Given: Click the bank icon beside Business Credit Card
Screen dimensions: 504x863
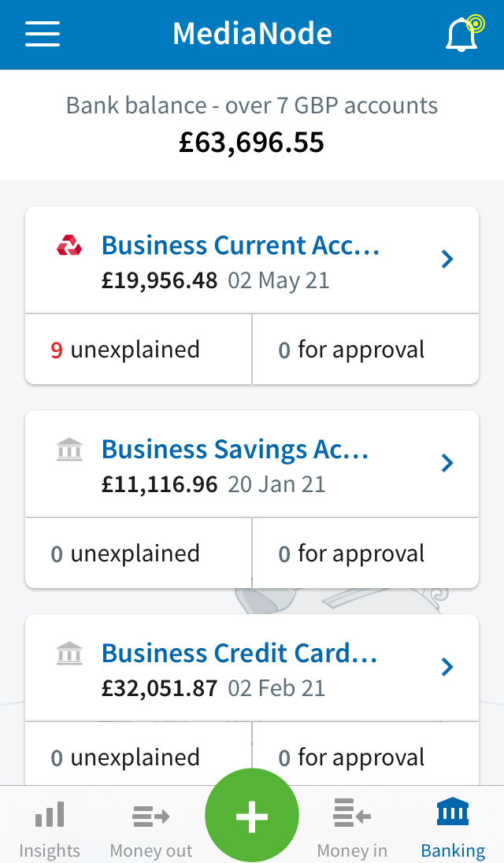Looking at the screenshot, I should click(x=70, y=653).
